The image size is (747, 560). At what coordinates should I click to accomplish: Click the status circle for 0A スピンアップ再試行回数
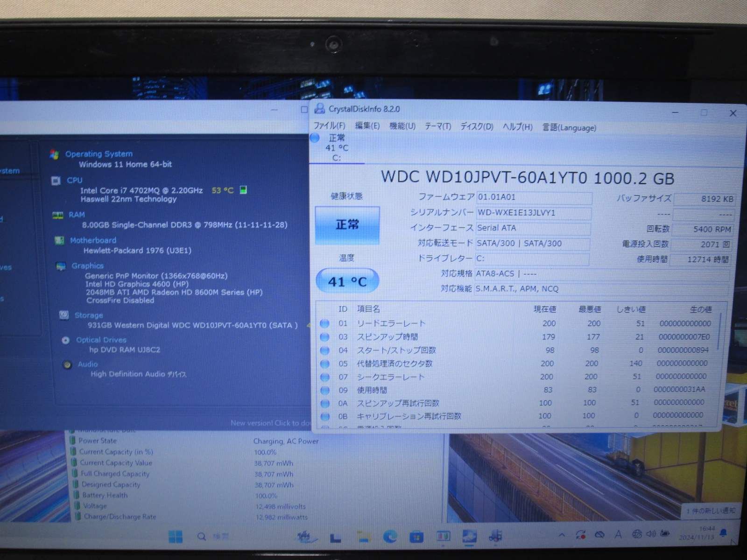(x=325, y=403)
